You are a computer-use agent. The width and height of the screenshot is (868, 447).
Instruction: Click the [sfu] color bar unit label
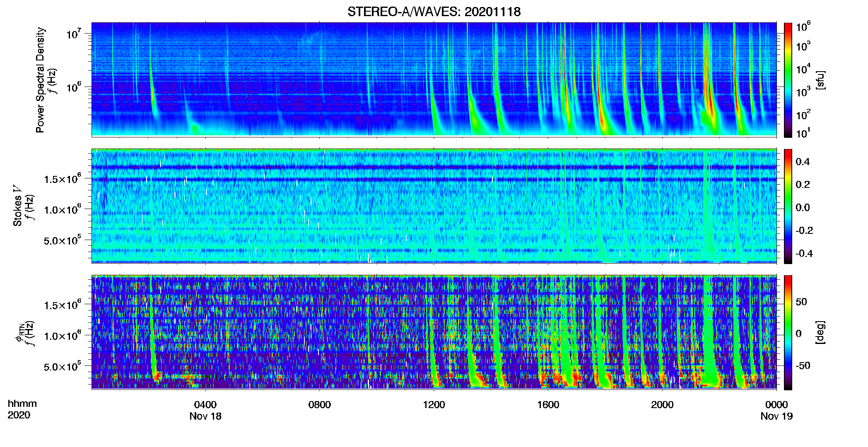[x=820, y=80]
